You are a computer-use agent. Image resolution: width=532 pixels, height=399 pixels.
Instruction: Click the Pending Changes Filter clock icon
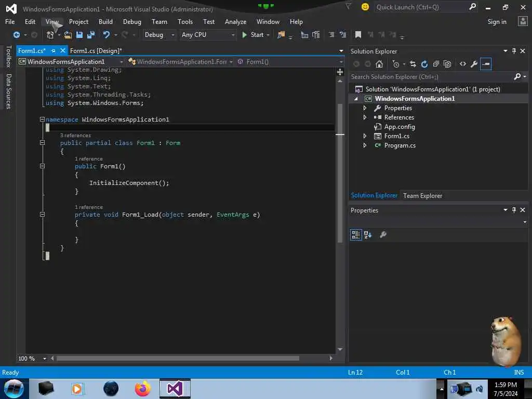(x=395, y=64)
